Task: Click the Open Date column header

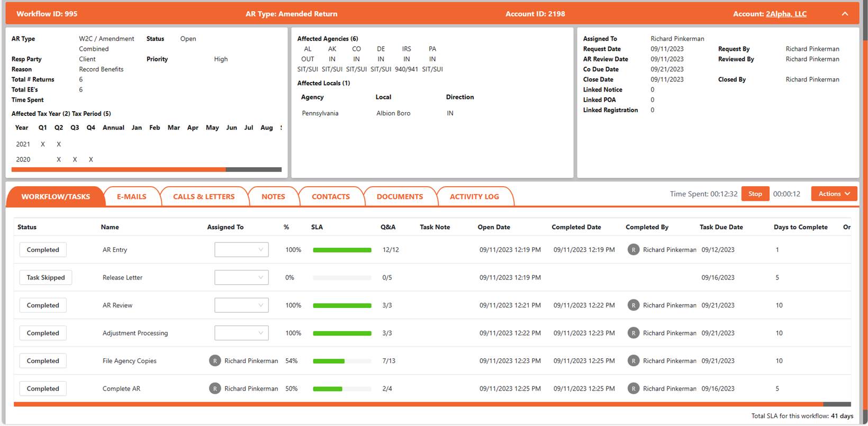Action: (494, 227)
